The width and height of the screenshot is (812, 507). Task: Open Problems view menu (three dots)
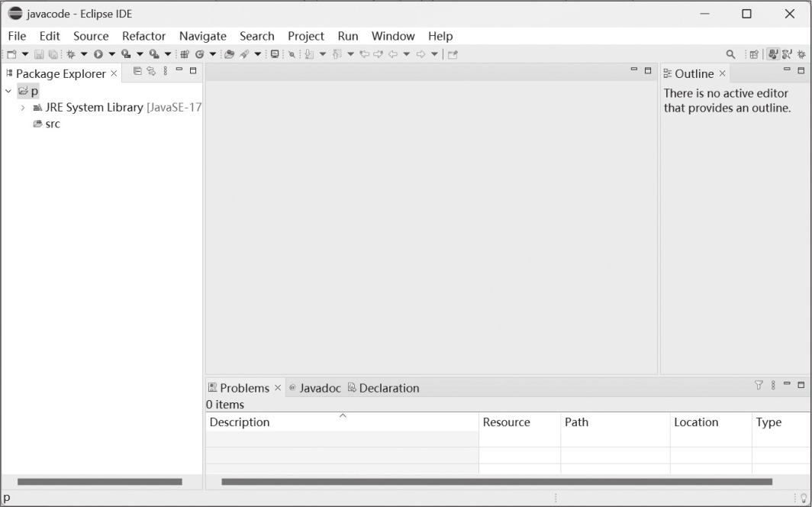pyautogui.click(x=773, y=385)
